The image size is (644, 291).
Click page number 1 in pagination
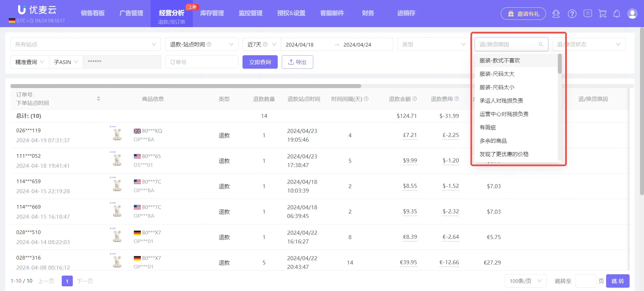pyautogui.click(x=67, y=281)
